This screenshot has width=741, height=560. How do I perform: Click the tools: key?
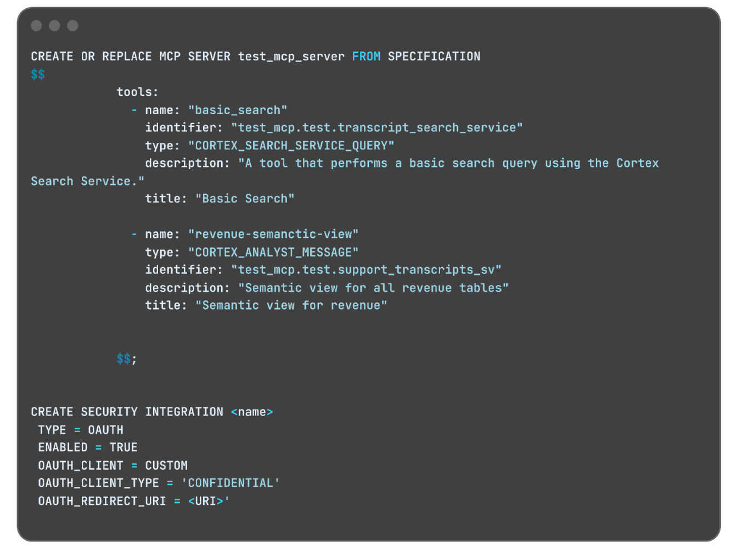(x=137, y=92)
